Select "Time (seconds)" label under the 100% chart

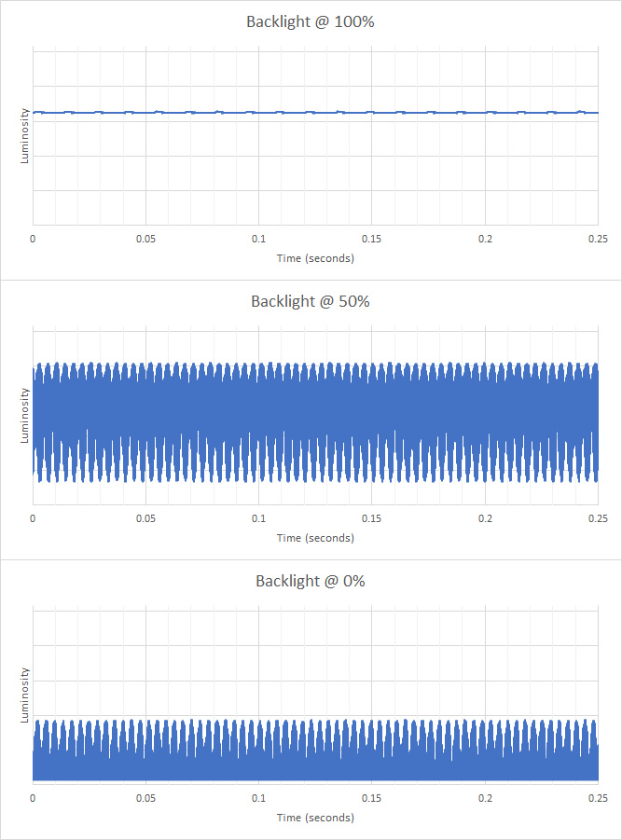(x=315, y=258)
